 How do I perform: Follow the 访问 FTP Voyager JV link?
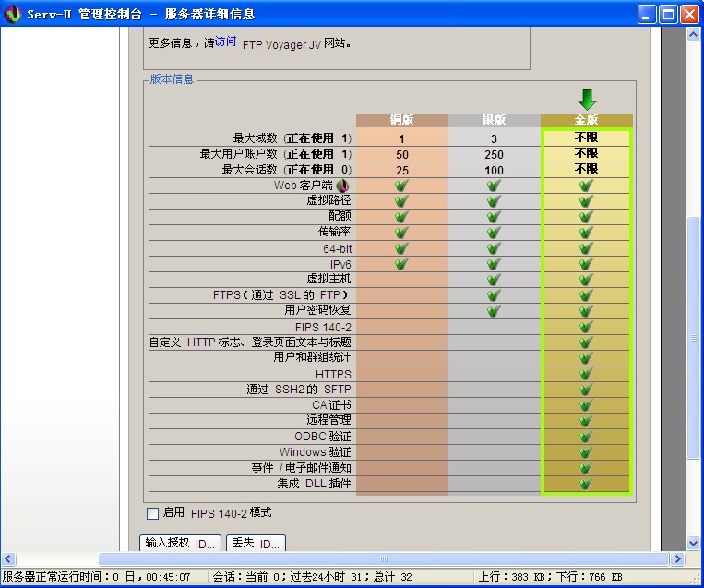tap(225, 42)
